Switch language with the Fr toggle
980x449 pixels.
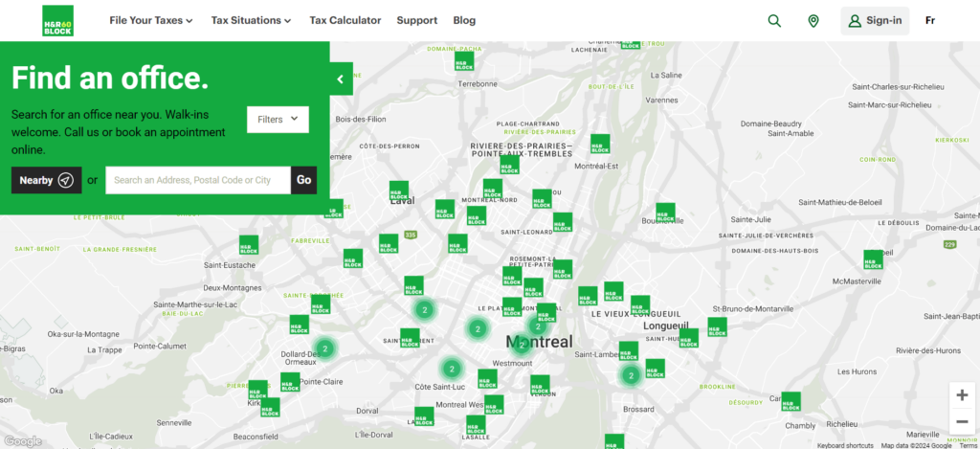[930, 20]
